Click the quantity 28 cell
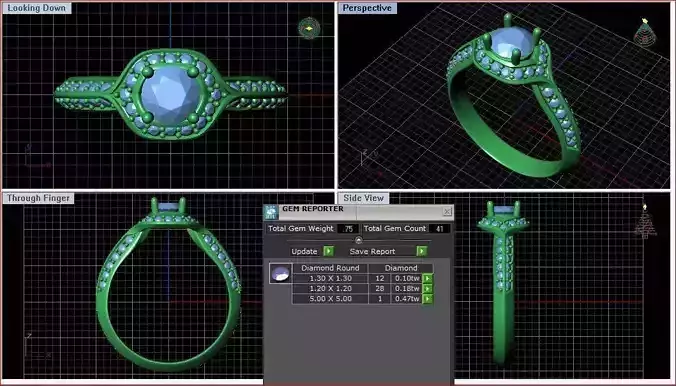This screenshot has height=386, width=676. (x=379, y=289)
